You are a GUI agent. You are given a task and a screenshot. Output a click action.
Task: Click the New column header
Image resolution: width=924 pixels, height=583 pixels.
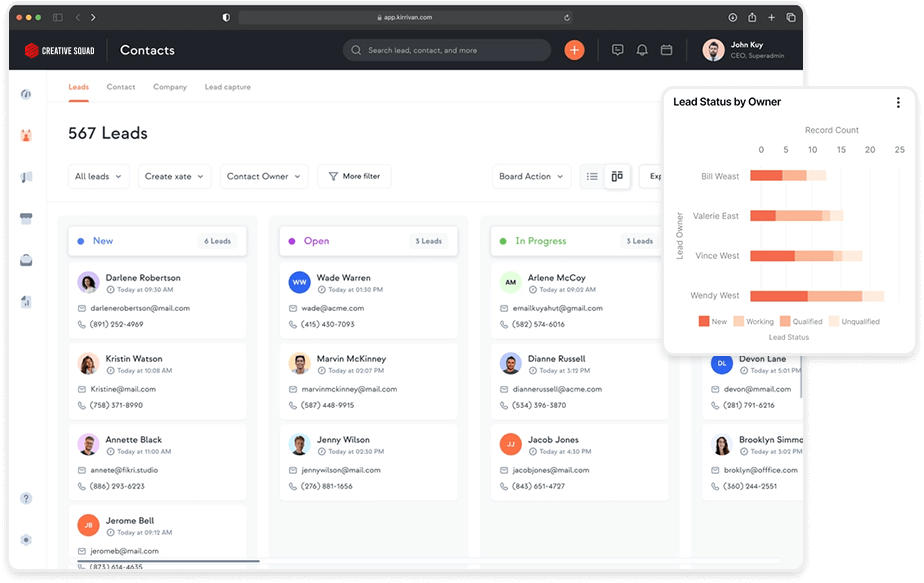157,241
